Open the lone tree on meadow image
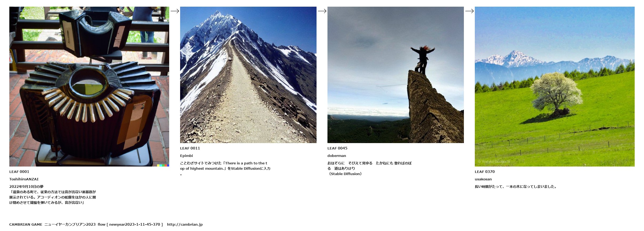Screen dimensions: 644x231 (555, 87)
